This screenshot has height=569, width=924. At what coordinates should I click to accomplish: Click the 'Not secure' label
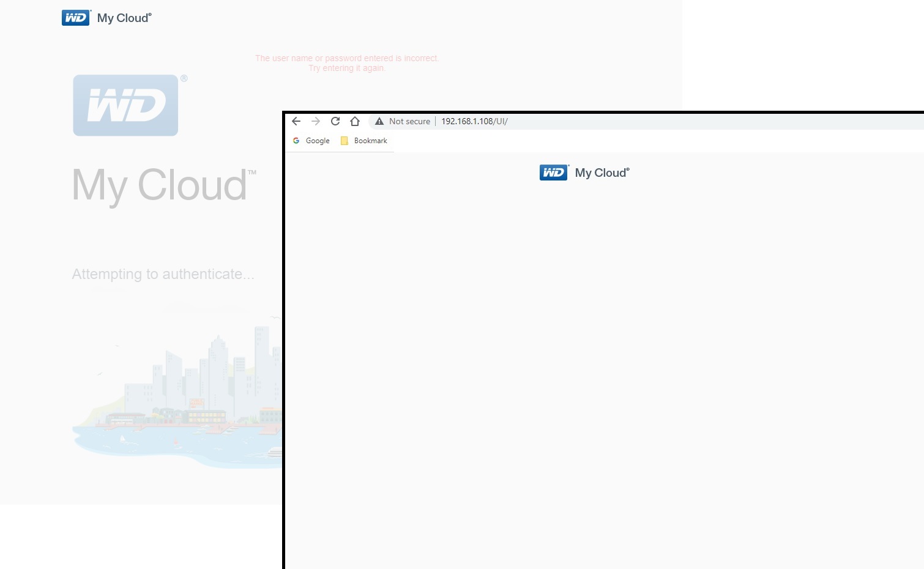tap(409, 121)
